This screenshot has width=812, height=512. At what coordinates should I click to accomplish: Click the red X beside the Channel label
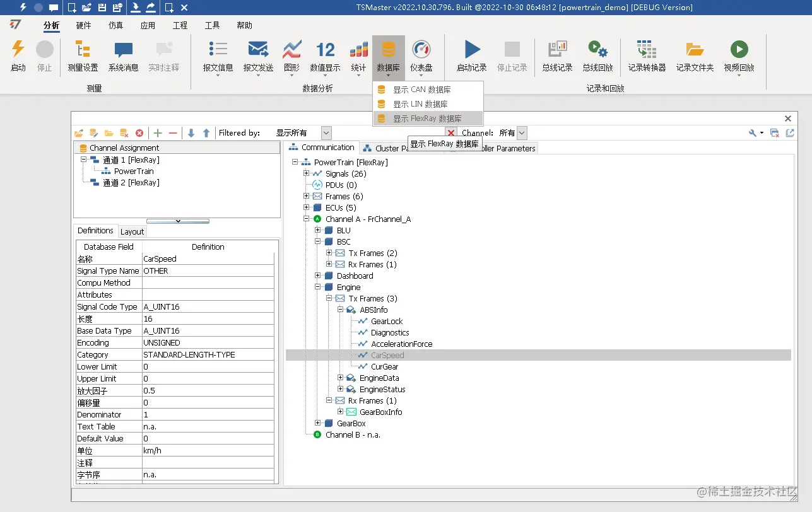(x=451, y=133)
